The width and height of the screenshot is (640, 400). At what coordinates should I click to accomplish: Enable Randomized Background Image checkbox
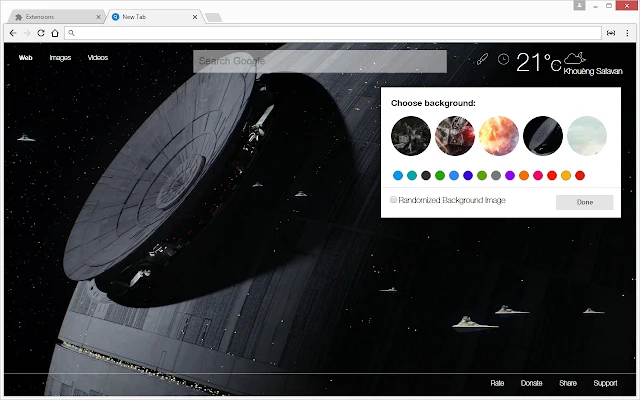pyautogui.click(x=393, y=200)
